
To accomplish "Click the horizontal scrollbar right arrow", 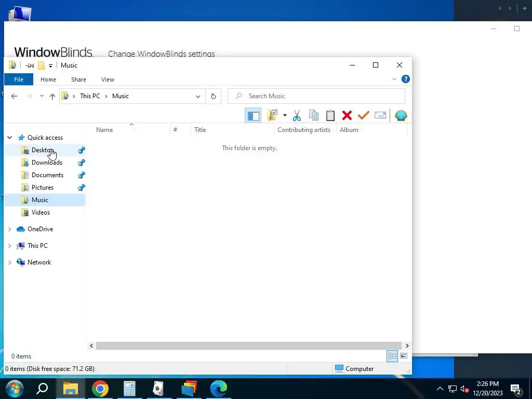I will (407, 345).
